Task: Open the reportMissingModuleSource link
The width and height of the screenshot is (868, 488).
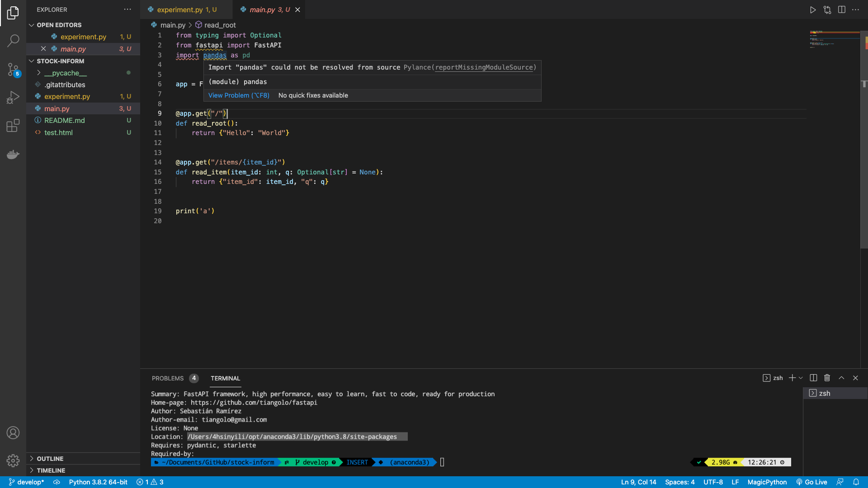Action: (x=484, y=67)
